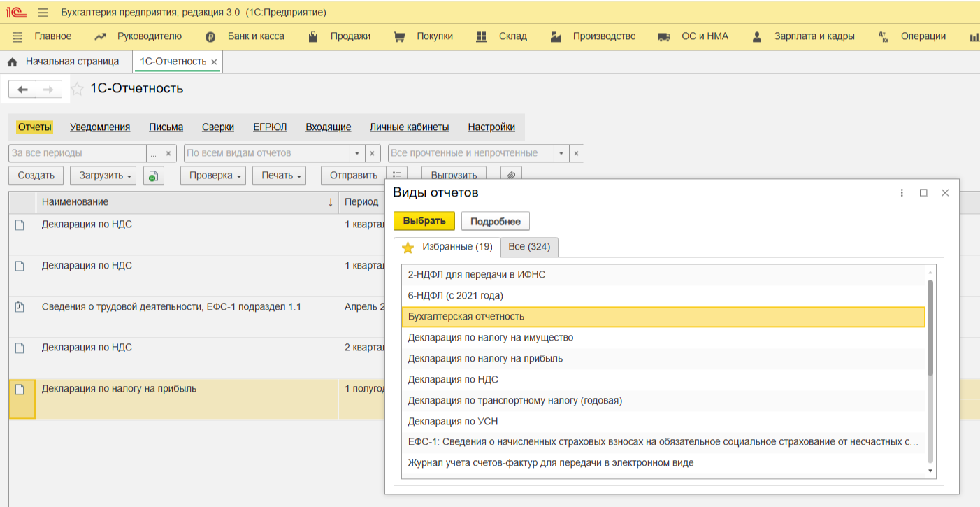Open the three-dot menu in Виды отчетов dialog

[x=902, y=193]
